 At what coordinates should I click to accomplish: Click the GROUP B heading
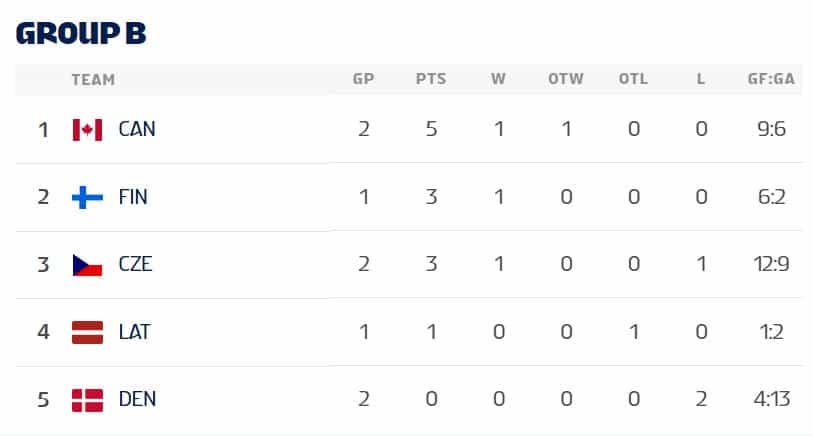tap(81, 33)
